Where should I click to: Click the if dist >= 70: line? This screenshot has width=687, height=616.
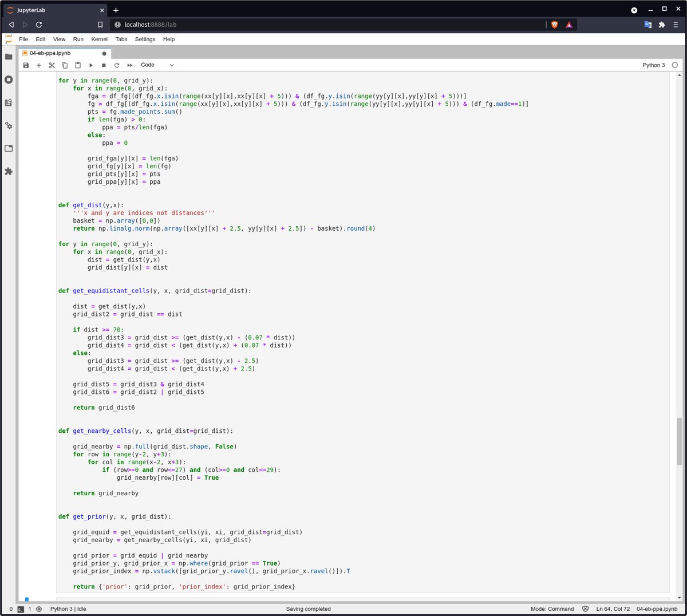tap(100, 330)
